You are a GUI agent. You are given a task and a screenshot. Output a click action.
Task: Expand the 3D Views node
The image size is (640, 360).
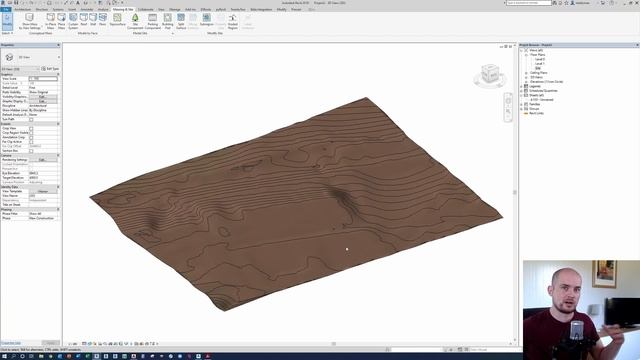(x=526, y=77)
